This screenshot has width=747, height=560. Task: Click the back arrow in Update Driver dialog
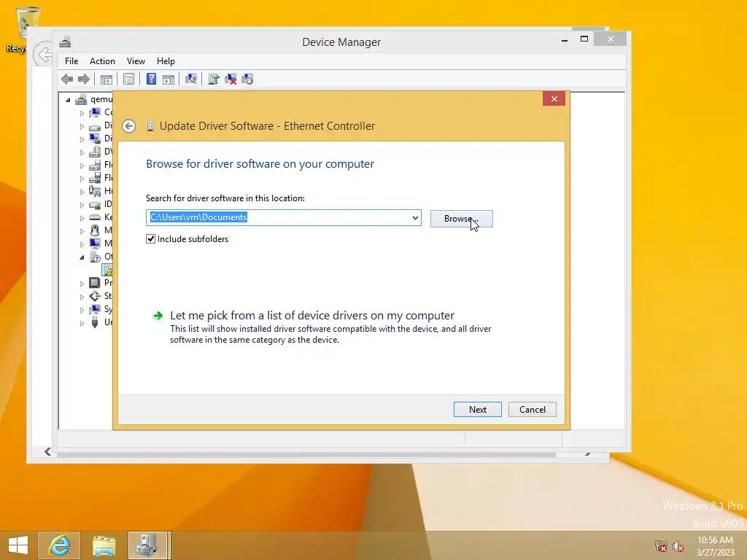[128, 126]
